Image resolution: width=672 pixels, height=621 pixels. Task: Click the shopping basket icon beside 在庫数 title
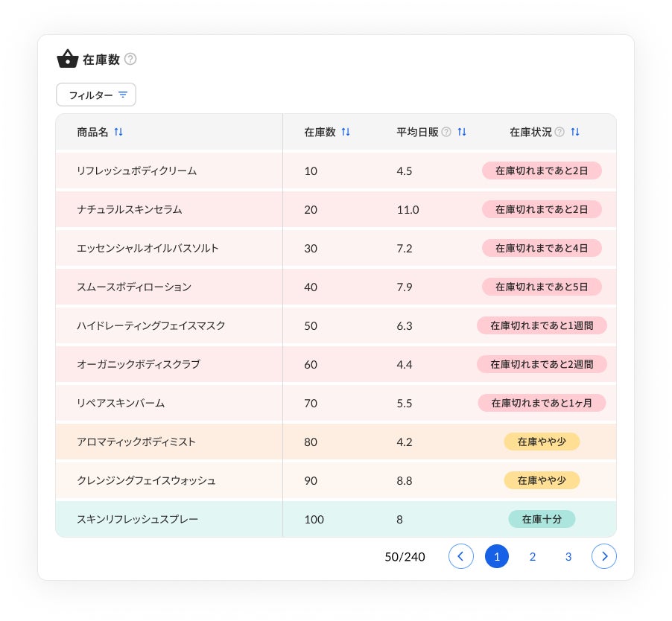coord(68,59)
